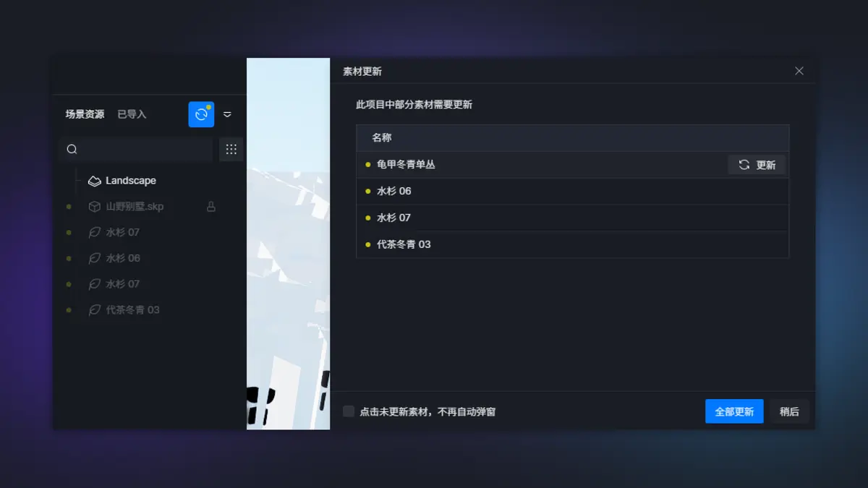The width and height of the screenshot is (868, 488).
Task: Click the 3D viewport preview strip
Action: click(289, 244)
